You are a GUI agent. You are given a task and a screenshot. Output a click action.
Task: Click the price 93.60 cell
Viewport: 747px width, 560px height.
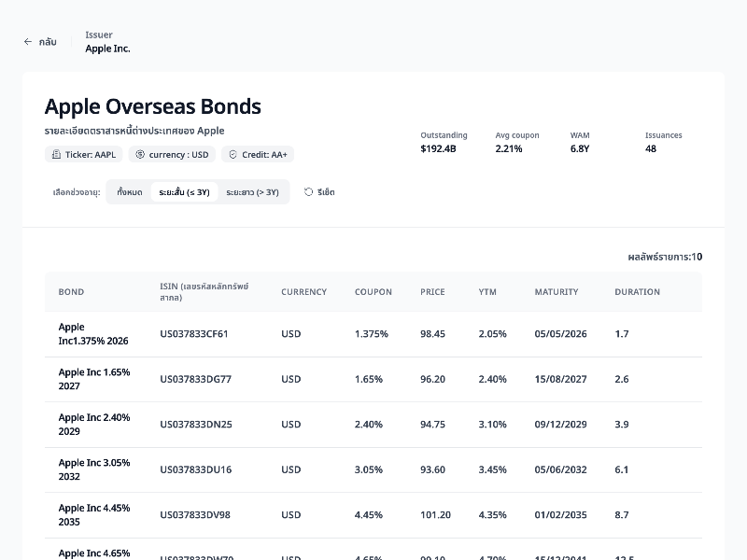[432, 469]
